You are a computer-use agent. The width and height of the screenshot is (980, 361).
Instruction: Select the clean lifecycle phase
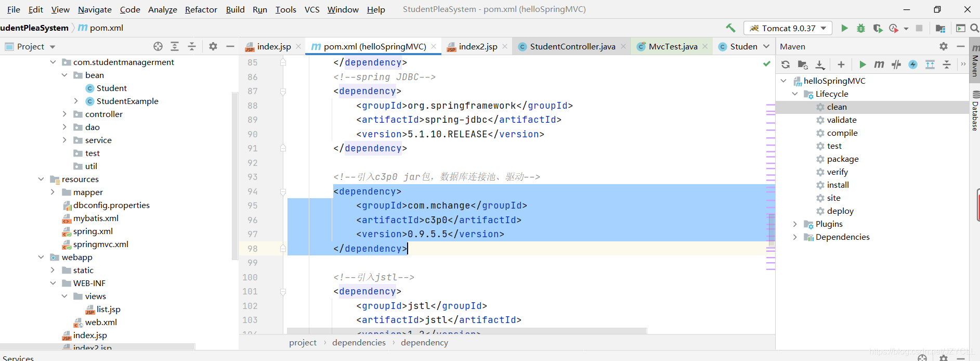(837, 107)
